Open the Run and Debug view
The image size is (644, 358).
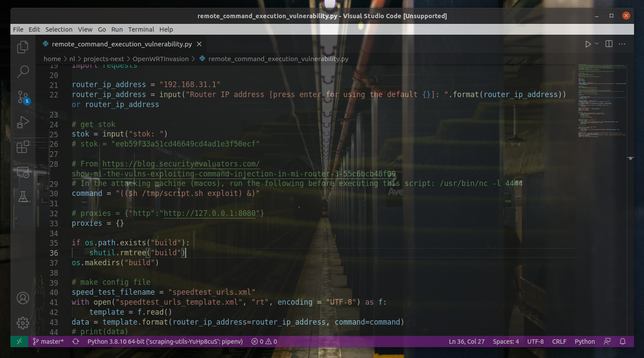coord(23,122)
